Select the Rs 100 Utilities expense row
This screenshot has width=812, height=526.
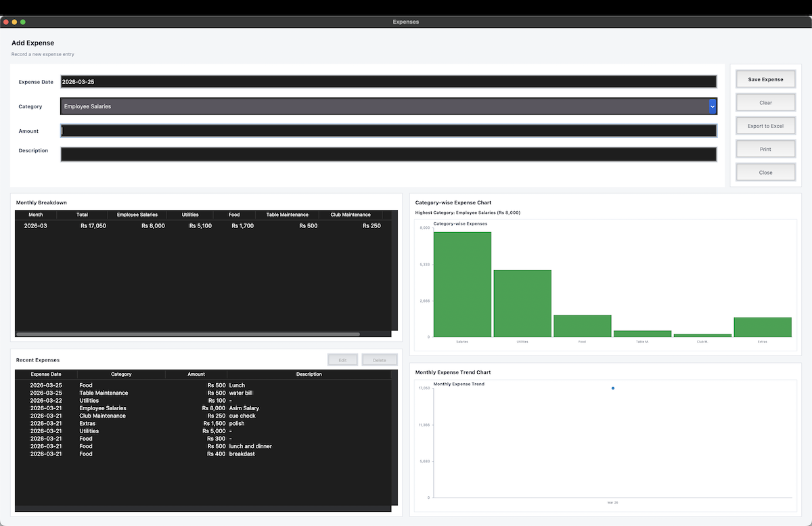(203, 401)
